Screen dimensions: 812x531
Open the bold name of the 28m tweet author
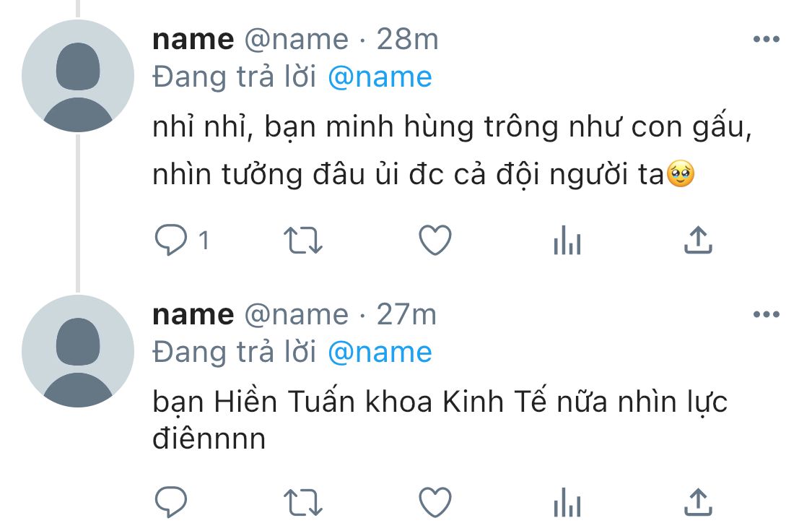(x=193, y=40)
